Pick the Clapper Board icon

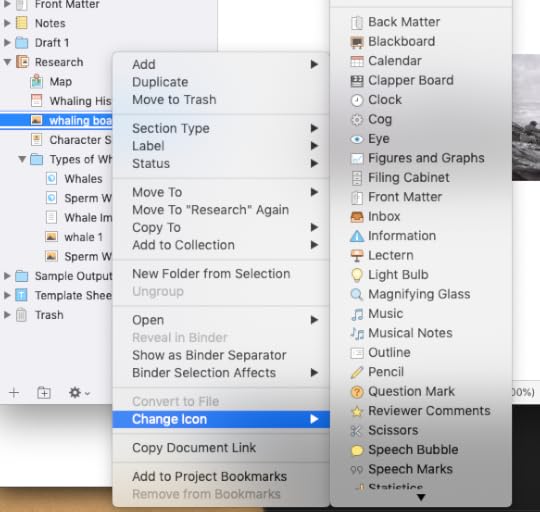[x=421, y=81]
